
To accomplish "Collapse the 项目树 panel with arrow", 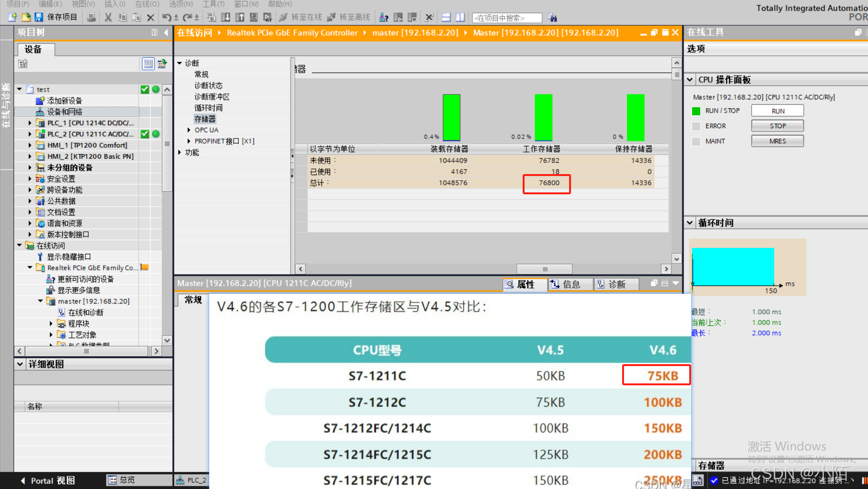I will (166, 32).
